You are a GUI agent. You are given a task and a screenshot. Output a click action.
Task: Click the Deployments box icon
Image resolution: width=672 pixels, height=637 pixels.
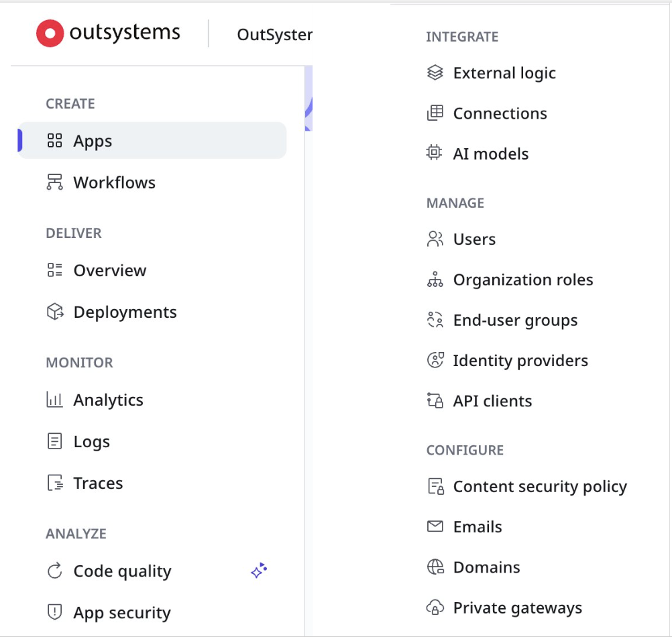[54, 312]
